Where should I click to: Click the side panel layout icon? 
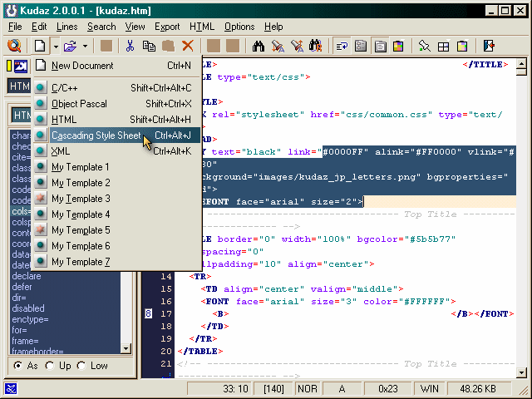pos(361,46)
